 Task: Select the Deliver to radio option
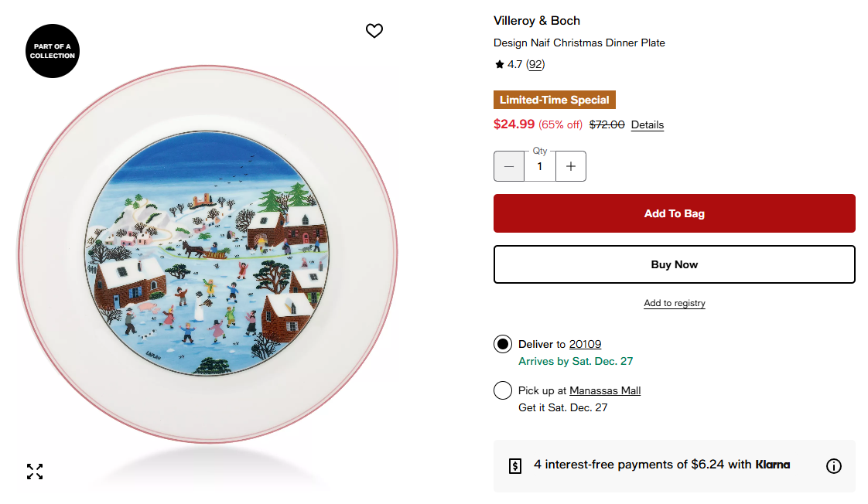(x=503, y=344)
